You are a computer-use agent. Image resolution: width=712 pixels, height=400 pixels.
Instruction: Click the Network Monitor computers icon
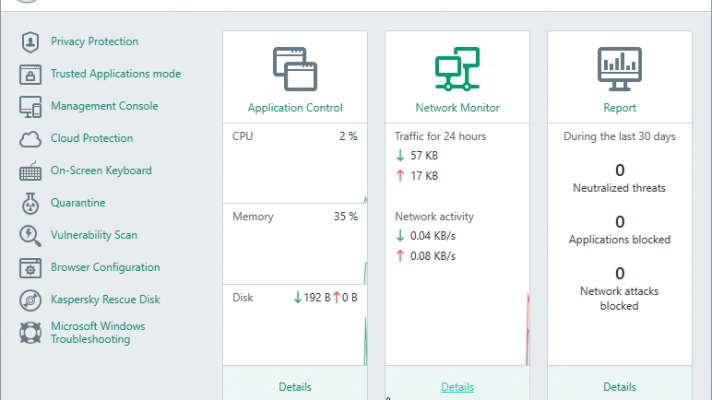pos(457,68)
